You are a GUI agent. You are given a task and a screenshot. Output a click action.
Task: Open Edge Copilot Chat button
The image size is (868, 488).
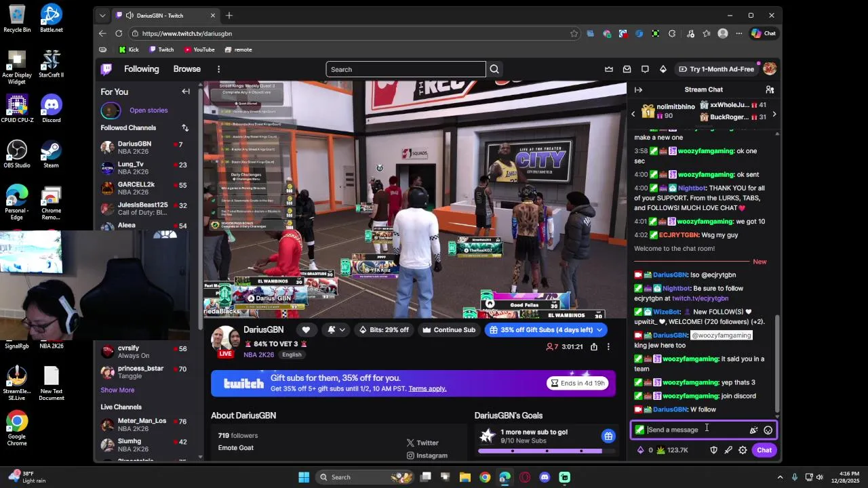[764, 33]
